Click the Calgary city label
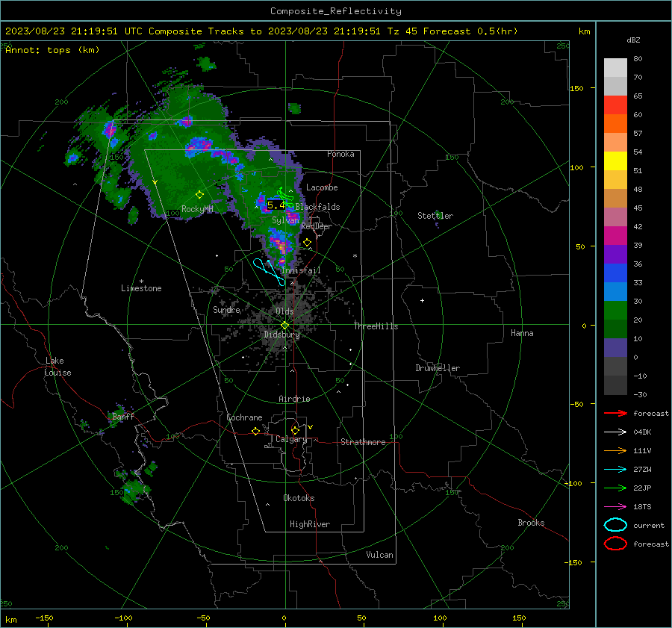Screen dimensions: 672x628 click(291, 439)
